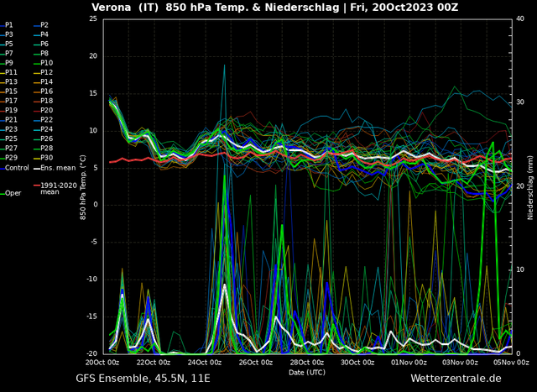537x392 pixels.
Task: Select legend entry P6
Action: click(41, 44)
